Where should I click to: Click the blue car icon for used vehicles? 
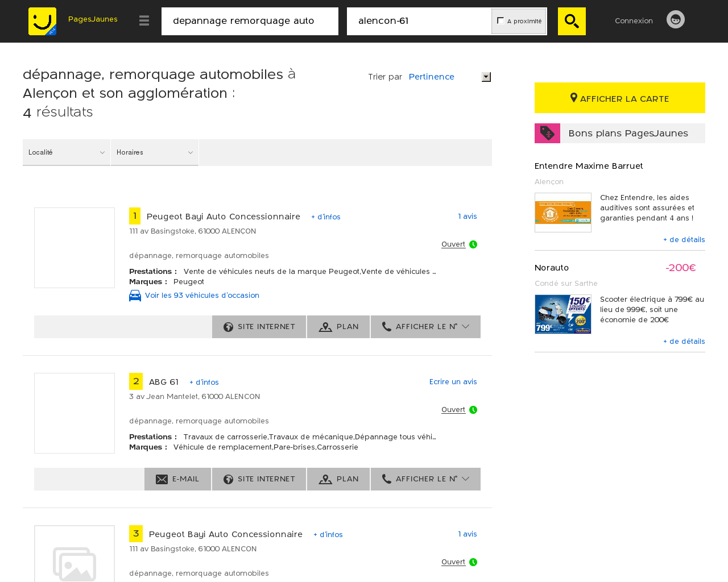pos(135,296)
